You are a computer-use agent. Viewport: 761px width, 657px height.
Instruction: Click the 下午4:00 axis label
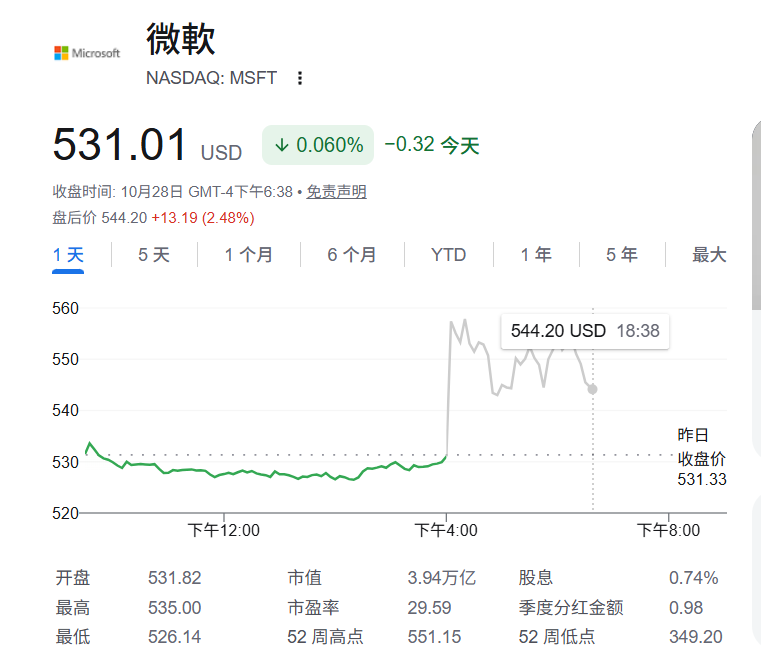(x=446, y=530)
